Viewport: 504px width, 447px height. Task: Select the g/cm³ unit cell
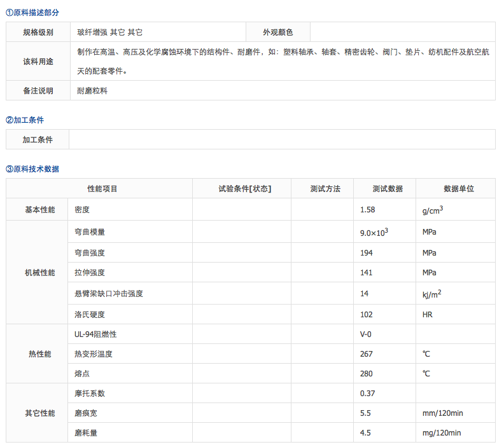(433, 209)
